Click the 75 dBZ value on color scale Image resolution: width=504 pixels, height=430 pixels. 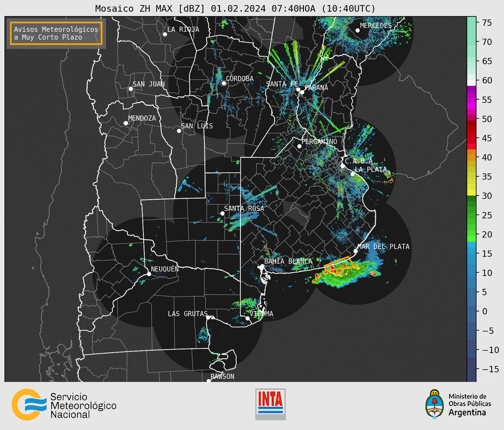tap(487, 23)
